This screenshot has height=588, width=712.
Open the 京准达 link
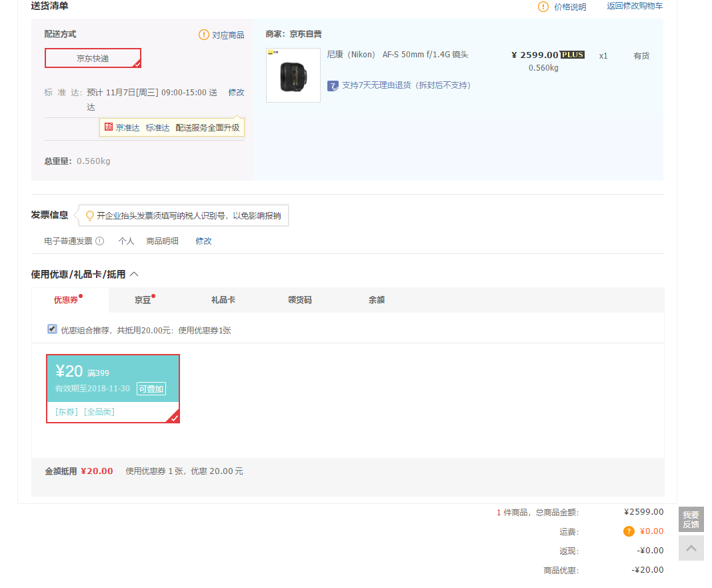tap(127, 127)
